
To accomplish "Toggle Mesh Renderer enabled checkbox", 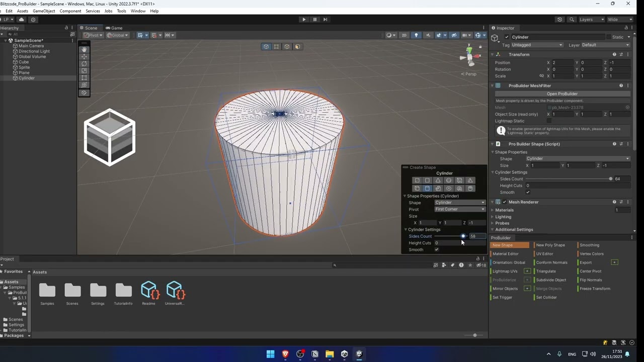I will coord(505,202).
